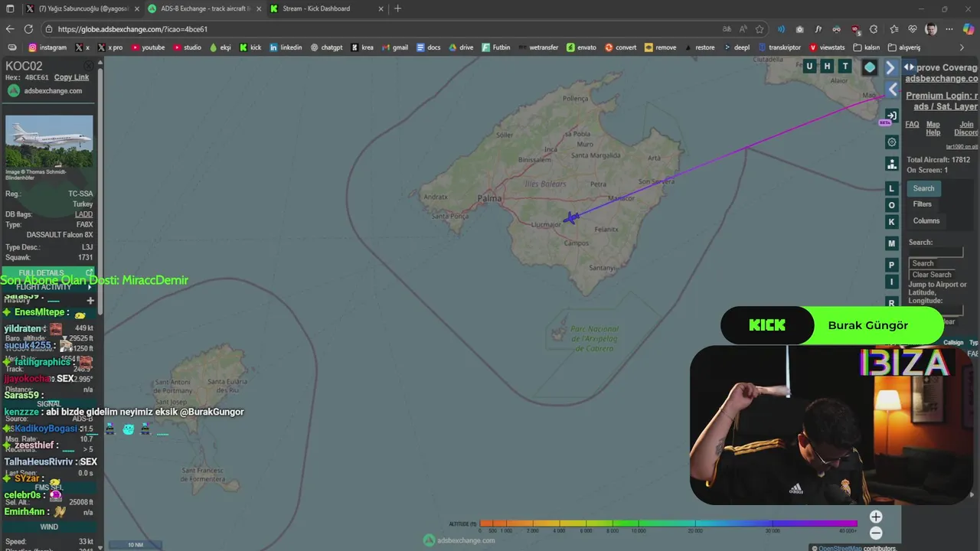Click the sidebar width toggle arrows

tap(909, 67)
